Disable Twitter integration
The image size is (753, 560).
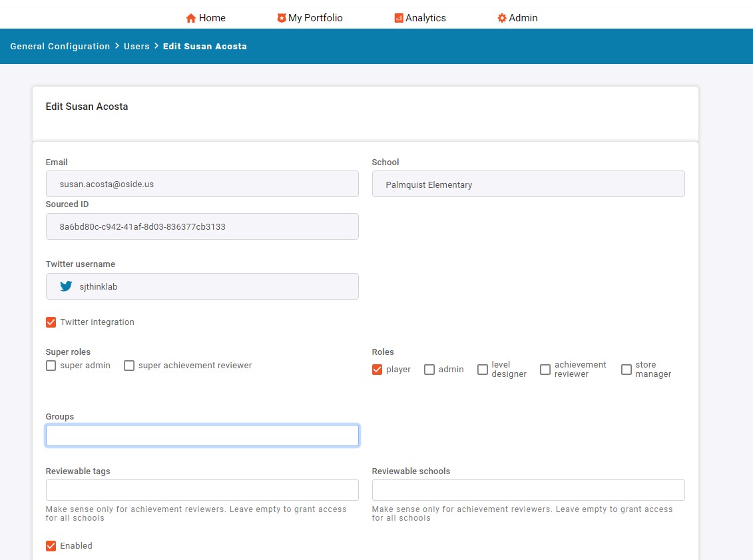51,322
